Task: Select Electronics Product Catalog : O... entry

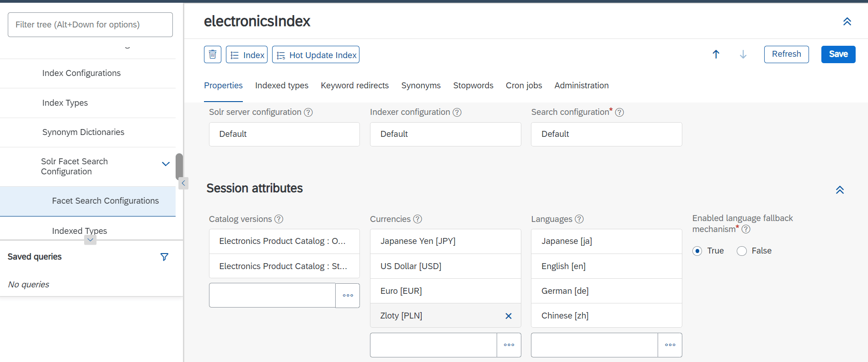Action: point(284,241)
